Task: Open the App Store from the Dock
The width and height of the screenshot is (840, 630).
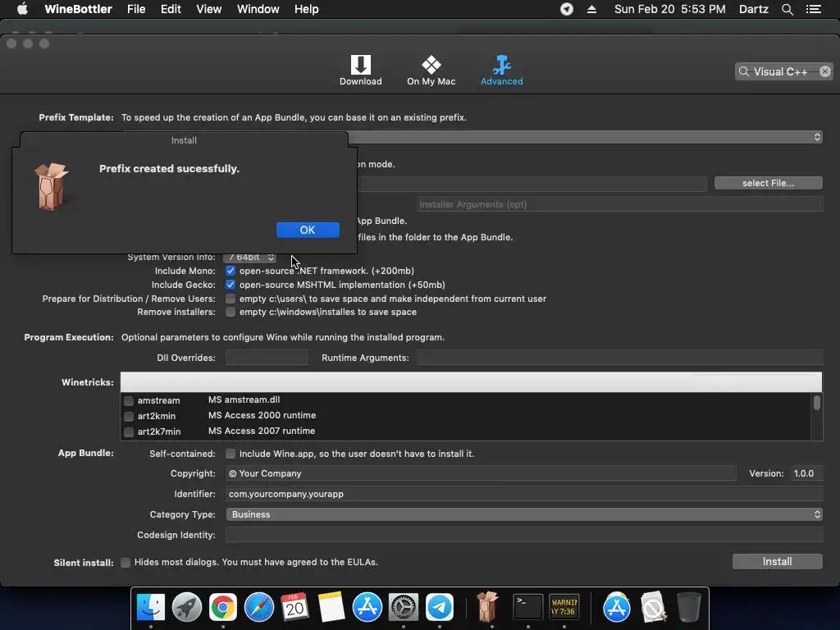Action: click(367, 607)
